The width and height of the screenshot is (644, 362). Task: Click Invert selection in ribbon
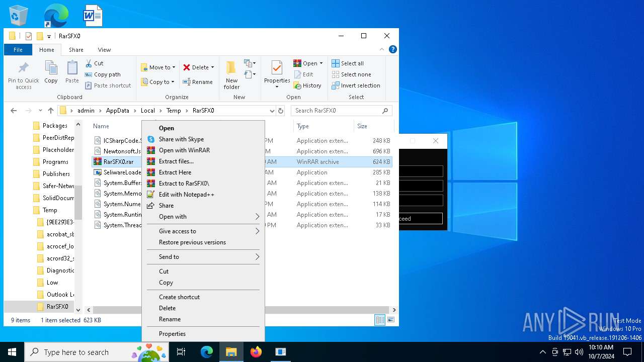click(x=356, y=85)
